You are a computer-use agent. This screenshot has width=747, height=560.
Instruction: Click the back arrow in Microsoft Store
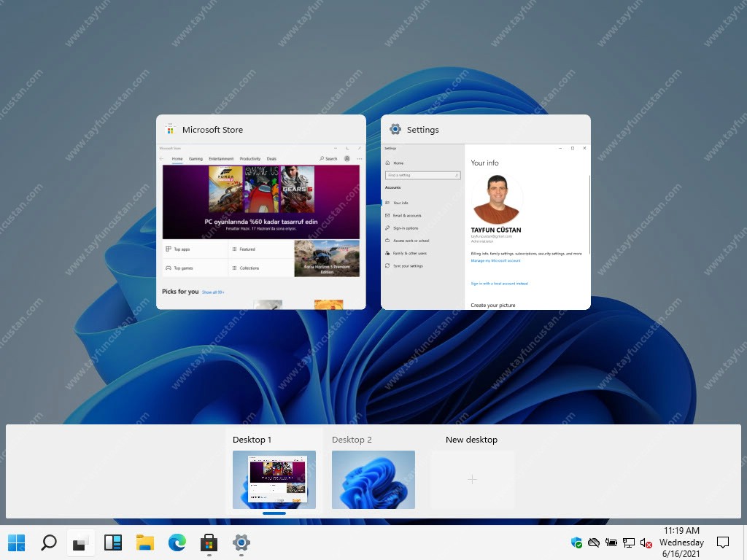click(161, 159)
